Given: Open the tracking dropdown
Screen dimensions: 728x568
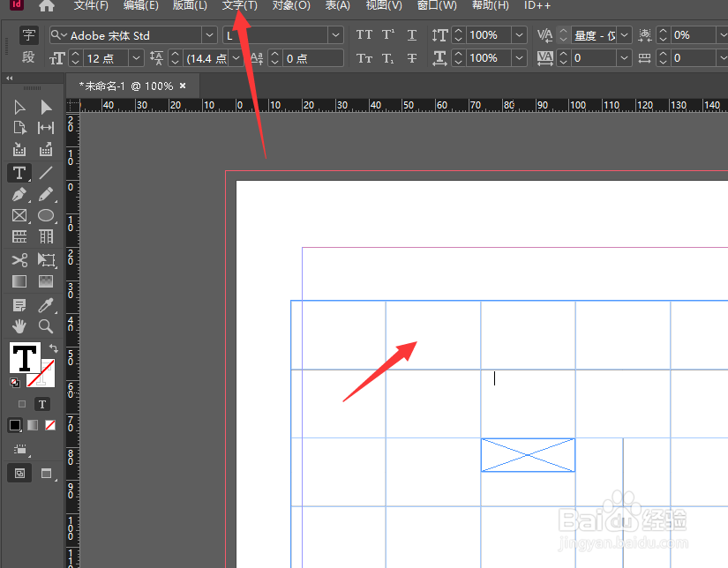Looking at the screenshot, I should [625, 58].
